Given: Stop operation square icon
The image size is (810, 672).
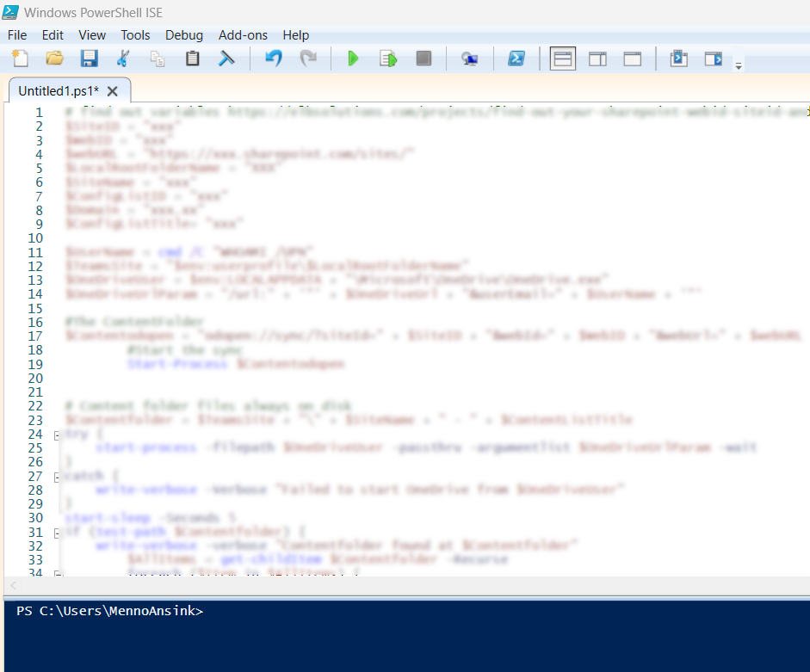Looking at the screenshot, I should click(424, 59).
